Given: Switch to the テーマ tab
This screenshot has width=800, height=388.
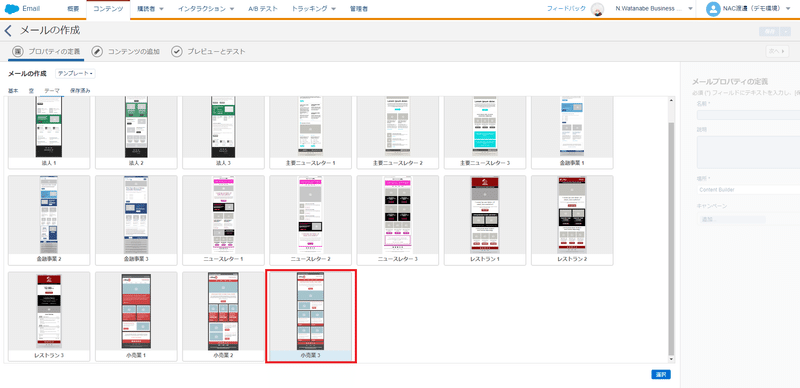Looking at the screenshot, I should point(52,91).
